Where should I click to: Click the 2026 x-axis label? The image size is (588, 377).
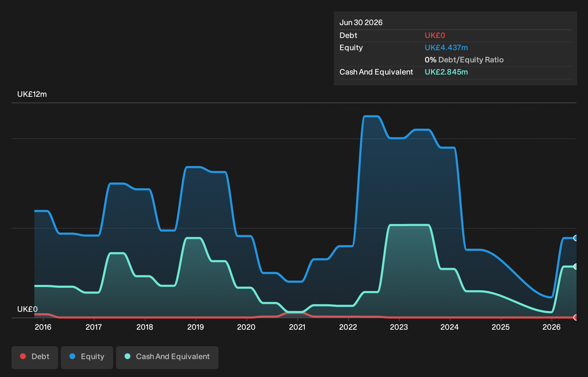[551, 327]
